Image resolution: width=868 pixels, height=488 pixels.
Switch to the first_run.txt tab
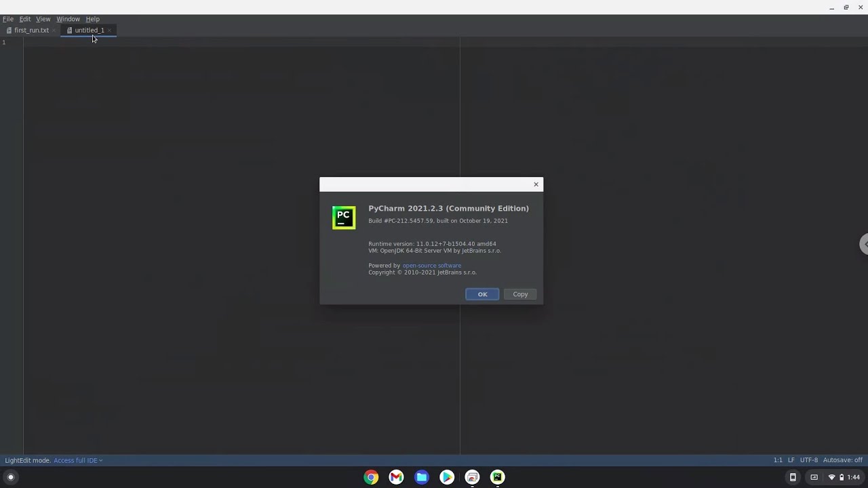tap(31, 30)
